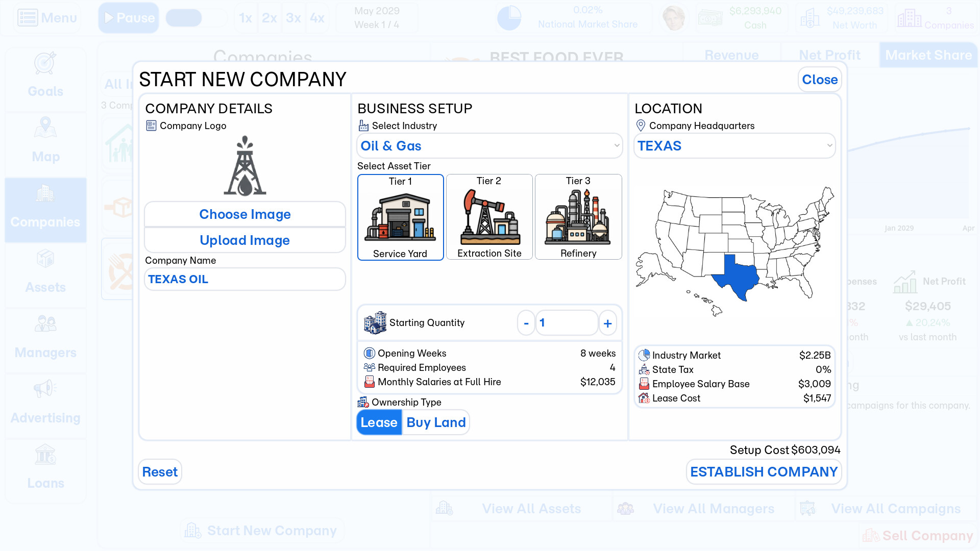Image resolution: width=980 pixels, height=551 pixels.
Task: Click the oil derrick company logo
Action: pos(245,166)
